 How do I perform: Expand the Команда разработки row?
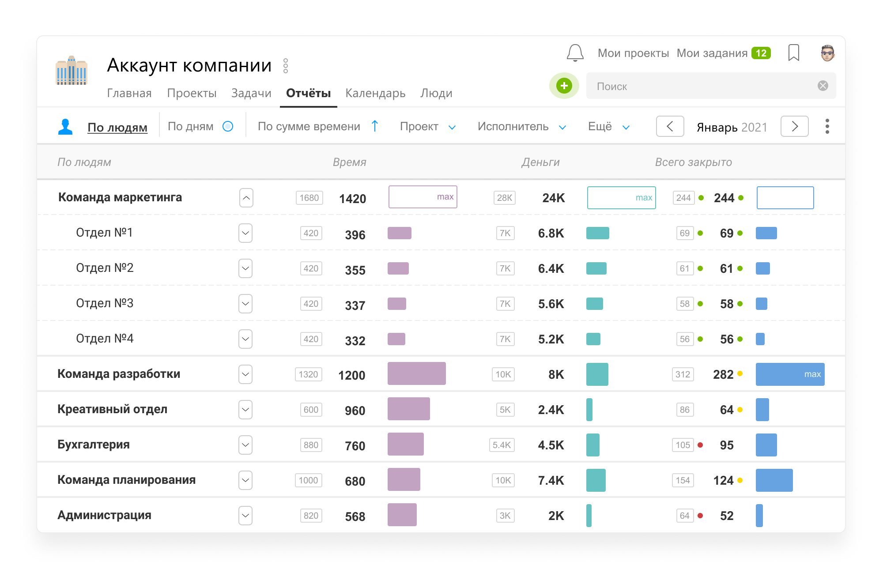245,374
